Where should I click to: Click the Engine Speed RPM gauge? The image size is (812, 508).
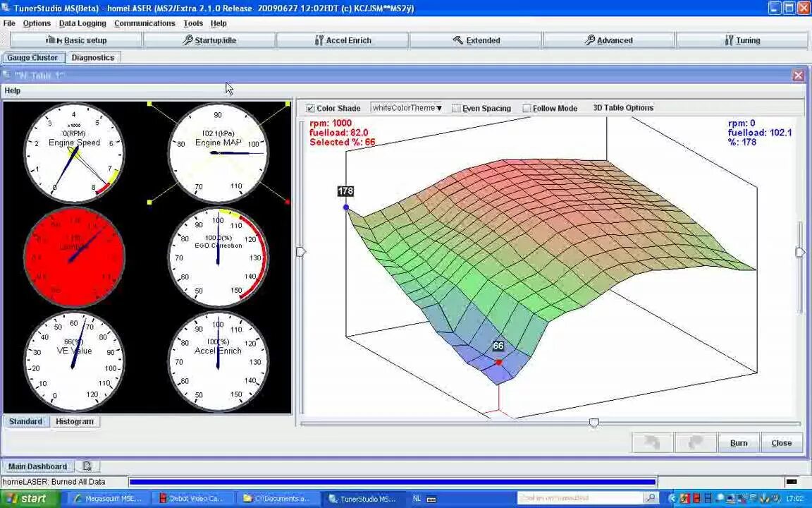click(x=74, y=152)
